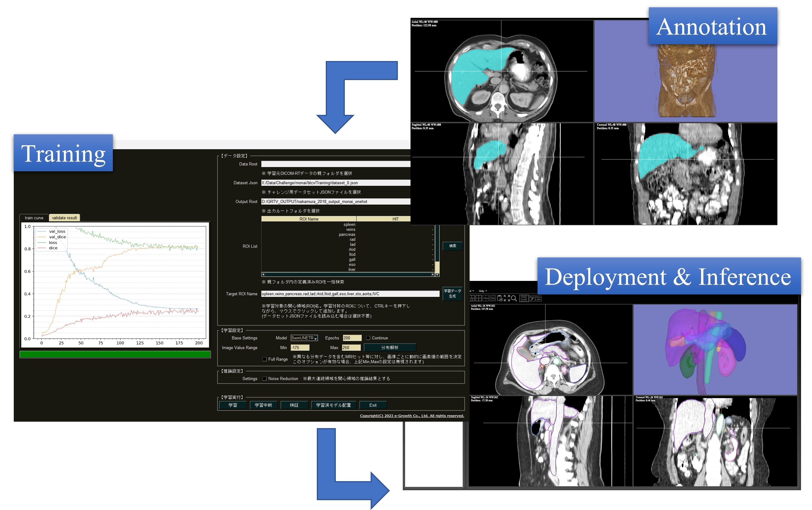
Task: Click the fullscreen expand arrows icon
Action: 507,298
